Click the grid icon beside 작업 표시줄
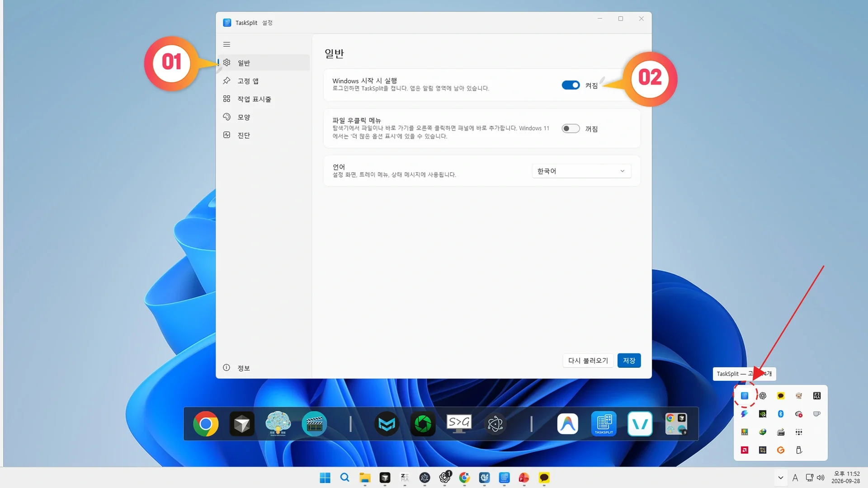This screenshot has height=488, width=868. coord(226,99)
